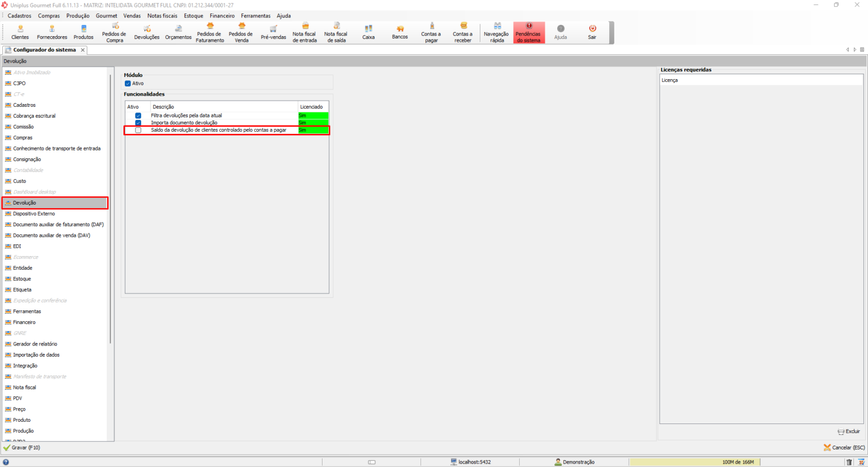Select Nota fiscal in module list
Screen dimensions: 868x467
pyautogui.click(x=24, y=387)
